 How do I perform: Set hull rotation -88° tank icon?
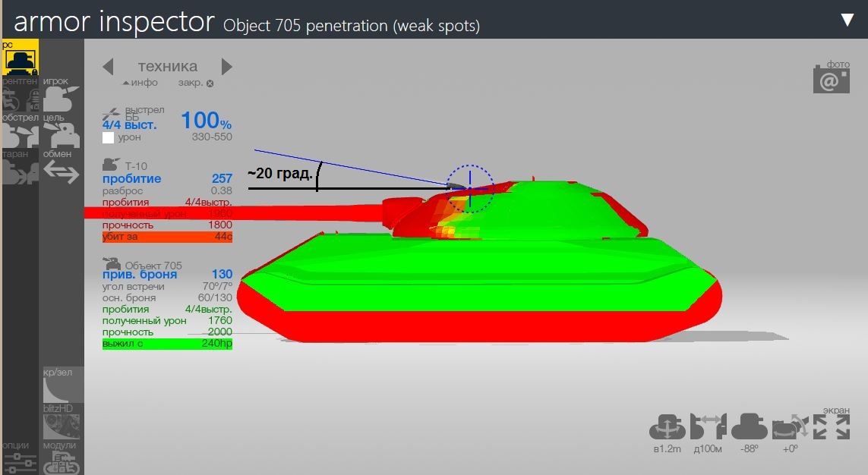click(x=749, y=427)
